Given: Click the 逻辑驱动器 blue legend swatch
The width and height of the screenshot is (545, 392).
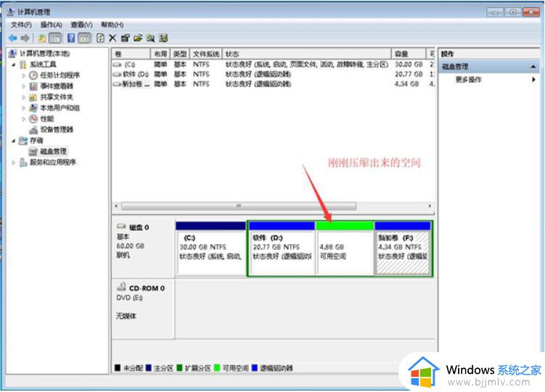Looking at the screenshot, I should [255, 367].
